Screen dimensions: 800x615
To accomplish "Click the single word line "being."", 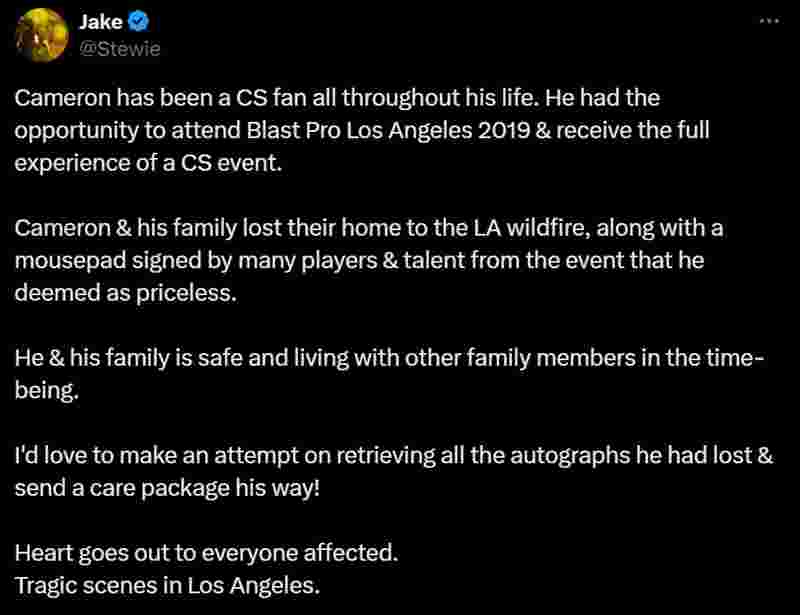I will coord(46,391).
